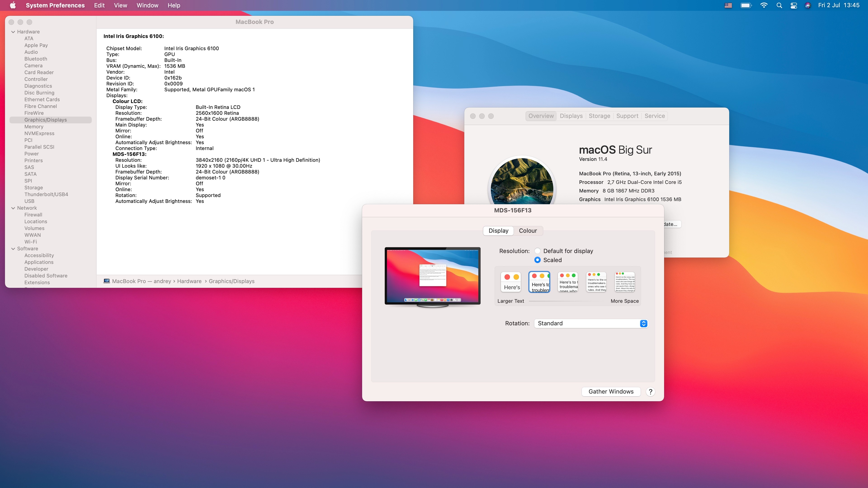Click the date and time in menu bar
Viewport: 868px width, 488px height.
pos(839,5)
